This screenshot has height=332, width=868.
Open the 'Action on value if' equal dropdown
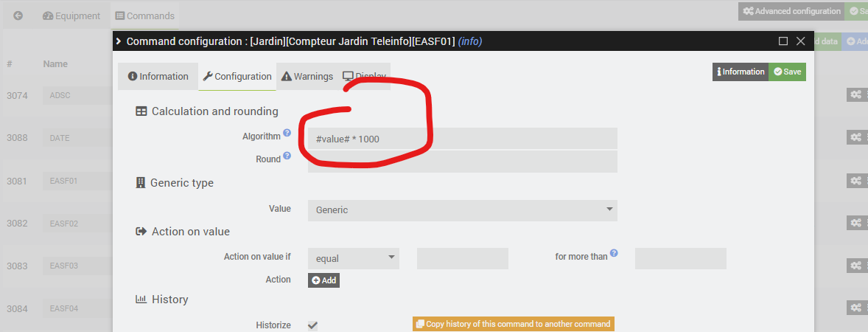(x=353, y=259)
